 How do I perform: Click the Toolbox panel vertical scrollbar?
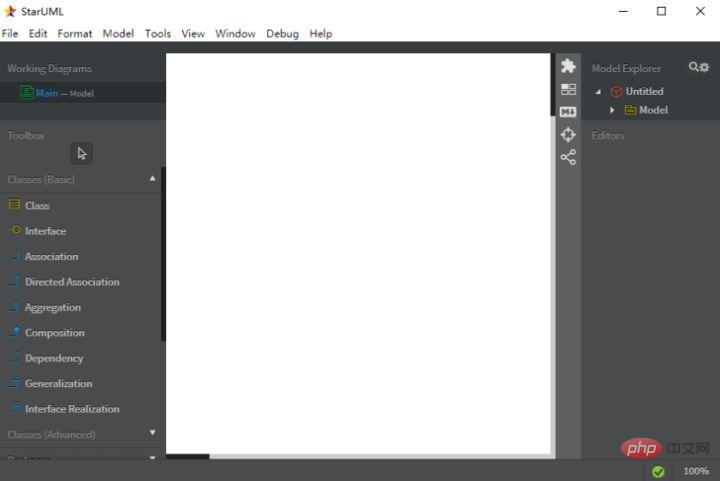(x=163, y=254)
